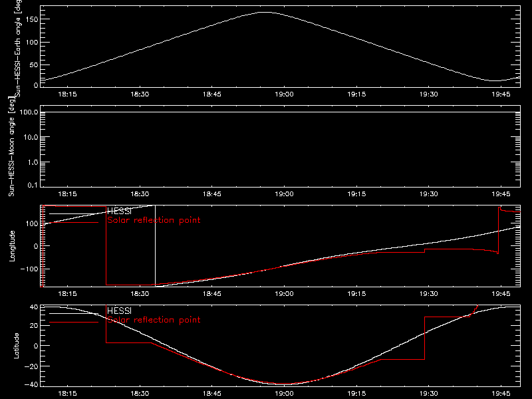The width and height of the screenshot is (532, 399).
Task: Click Solar reflection point legend in Longitude plot
Action: [154, 220]
